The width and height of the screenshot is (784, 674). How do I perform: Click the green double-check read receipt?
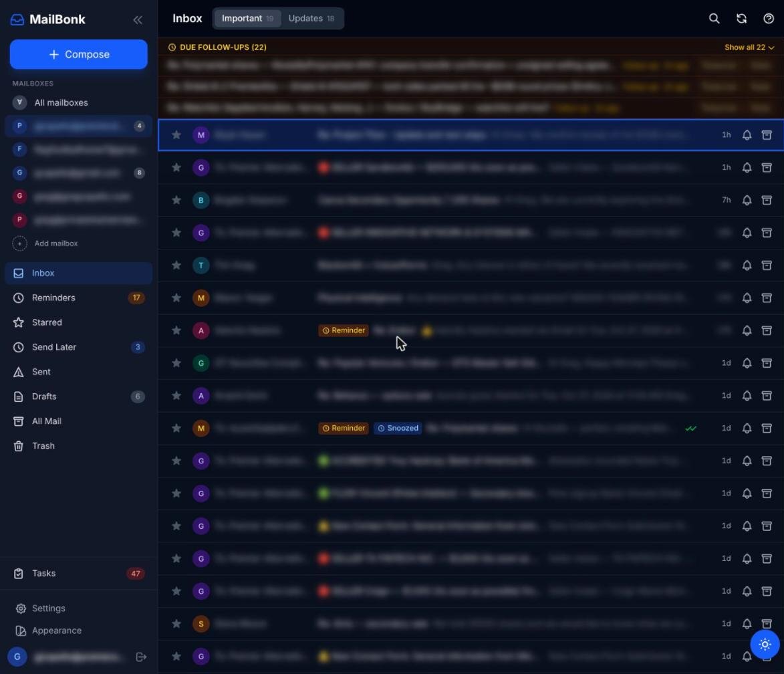pyautogui.click(x=690, y=429)
